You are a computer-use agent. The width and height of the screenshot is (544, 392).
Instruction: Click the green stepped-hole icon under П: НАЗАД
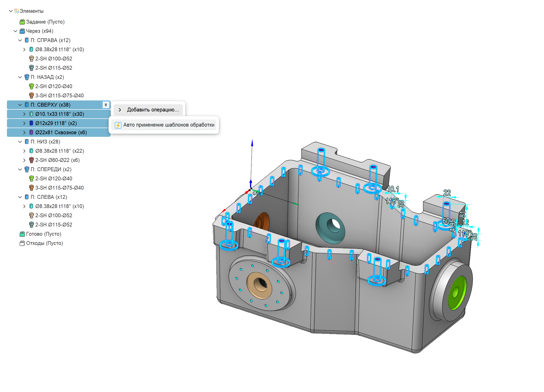(31, 86)
